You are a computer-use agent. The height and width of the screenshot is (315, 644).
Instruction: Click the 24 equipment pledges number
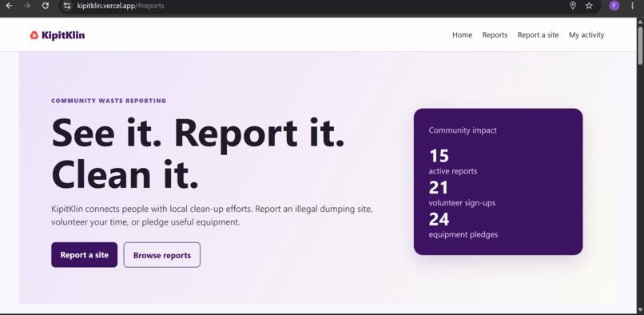point(439,220)
